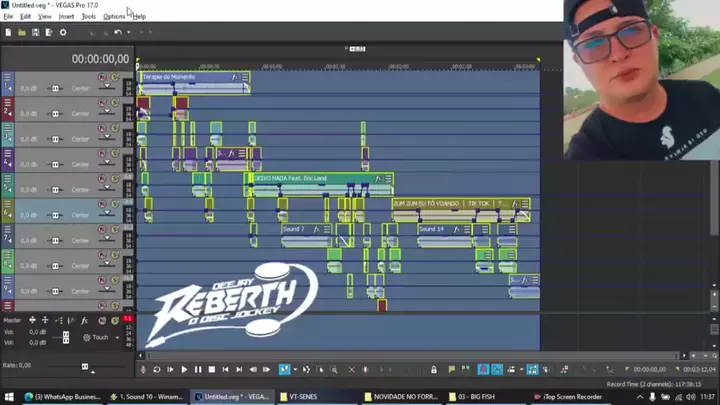Image resolution: width=720 pixels, height=405 pixels.
Task: Click the Auto Ripple icon
Action: 511,369
